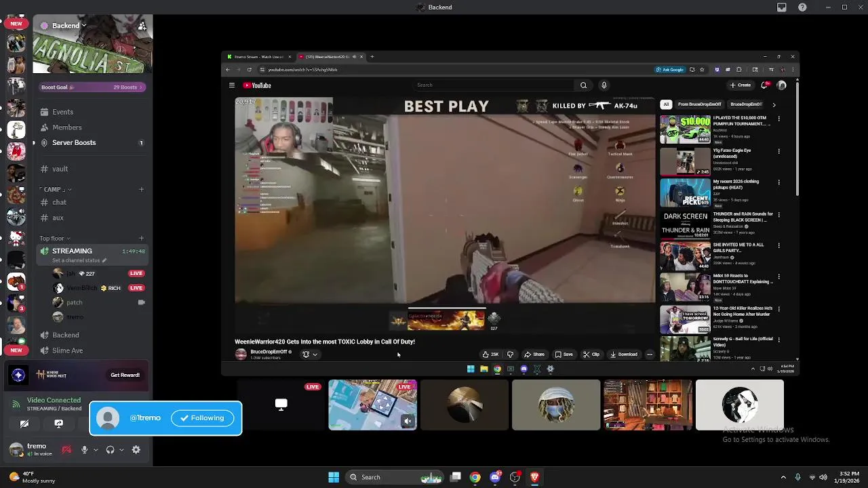This screenshot has height=488, width=868.
Task: Collapse the CAMP channel category
Action: point(56,190)
